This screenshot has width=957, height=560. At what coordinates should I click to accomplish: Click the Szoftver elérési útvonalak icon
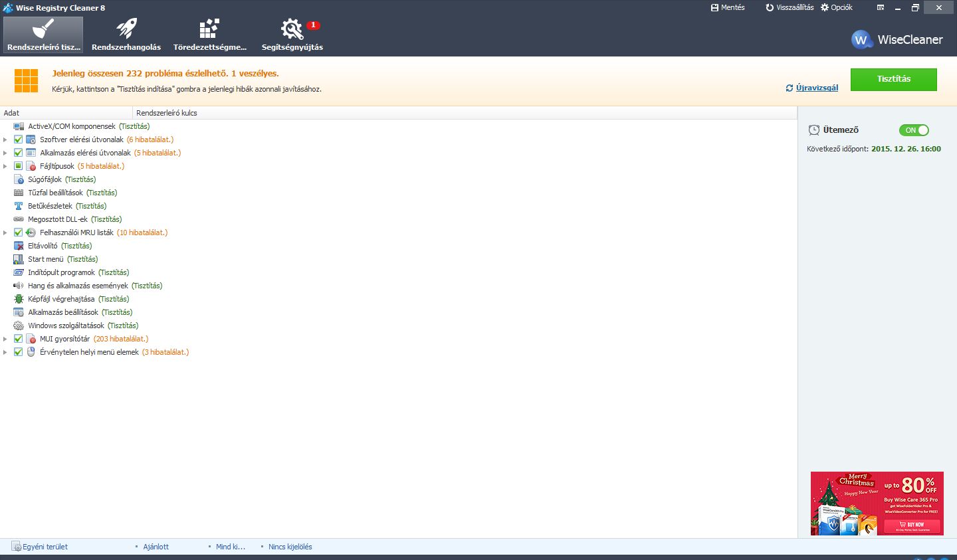click(31, 140)
